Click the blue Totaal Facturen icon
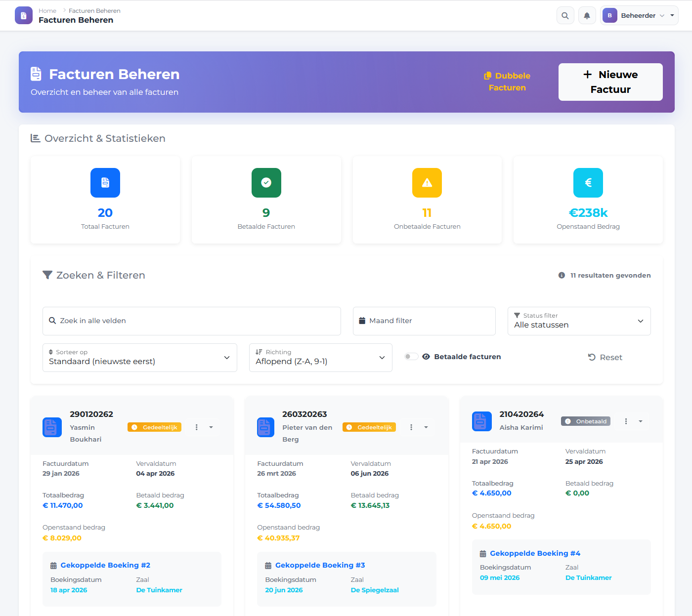 [x=105, y=183]
